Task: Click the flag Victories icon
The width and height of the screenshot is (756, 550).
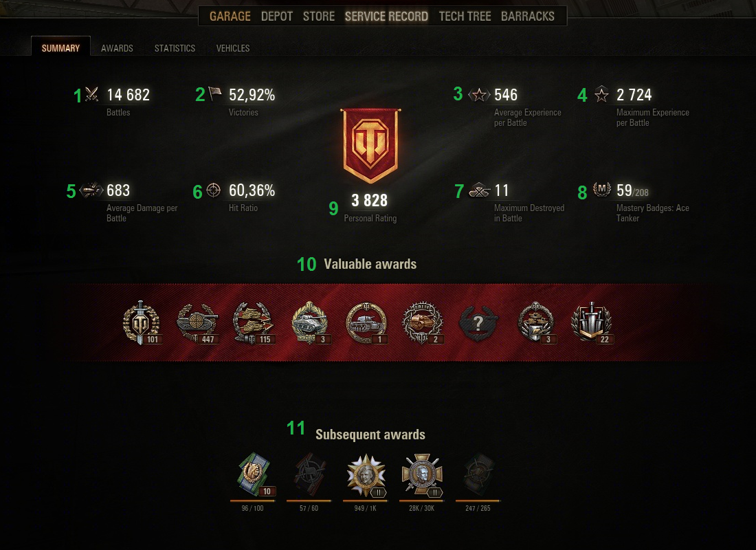Action: point(214,93)
